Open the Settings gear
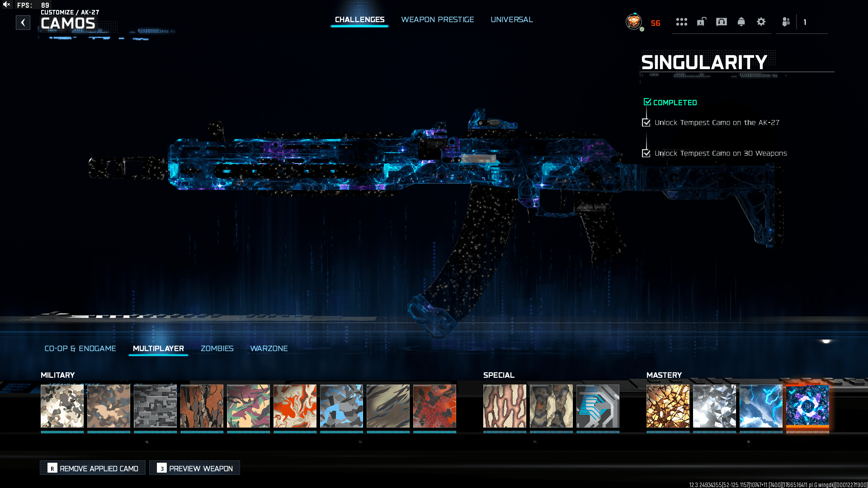 [761, 22]
